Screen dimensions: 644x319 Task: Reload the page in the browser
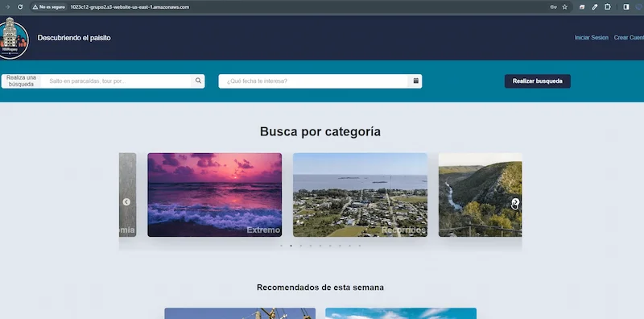20,7
